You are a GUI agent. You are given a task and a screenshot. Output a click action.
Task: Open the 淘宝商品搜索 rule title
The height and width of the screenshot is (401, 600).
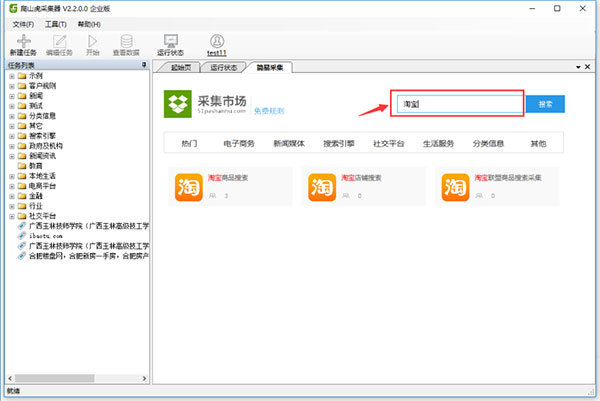click(228, 178)
